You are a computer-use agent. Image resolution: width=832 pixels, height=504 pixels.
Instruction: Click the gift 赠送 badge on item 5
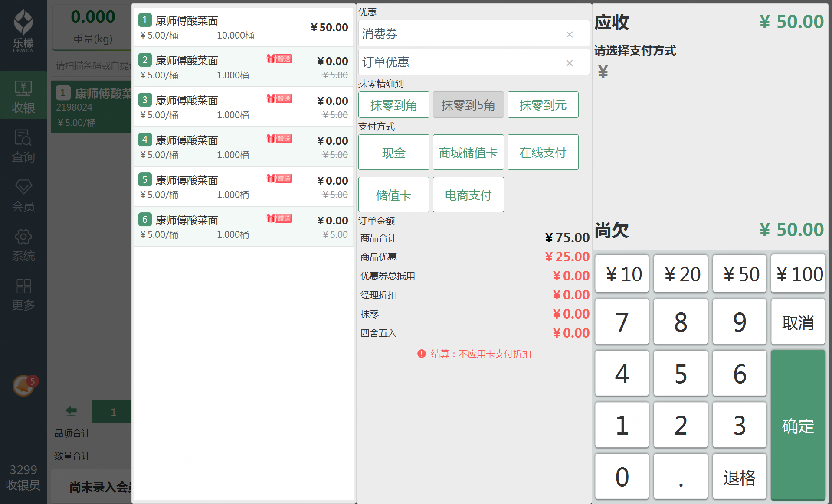tap(279, 178)
